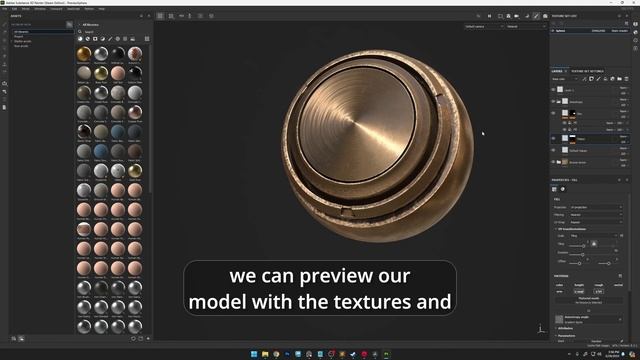Select the Projection tool in left toolbar
This screenshot has width=640, height=360.
tap(4, 40)
